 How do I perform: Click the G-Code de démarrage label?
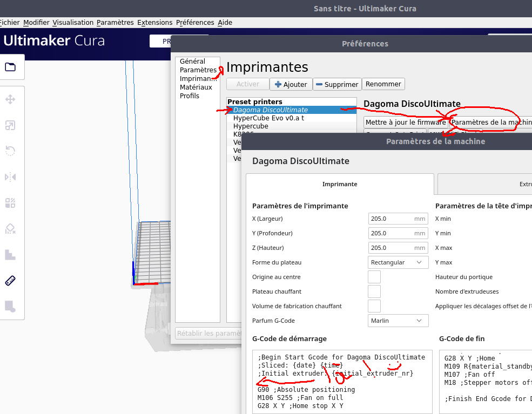point(289,339)
